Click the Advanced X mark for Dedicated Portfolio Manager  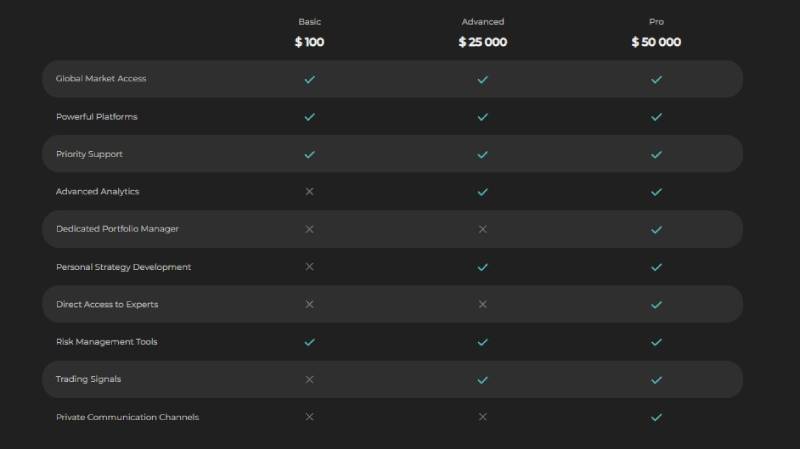483,229
